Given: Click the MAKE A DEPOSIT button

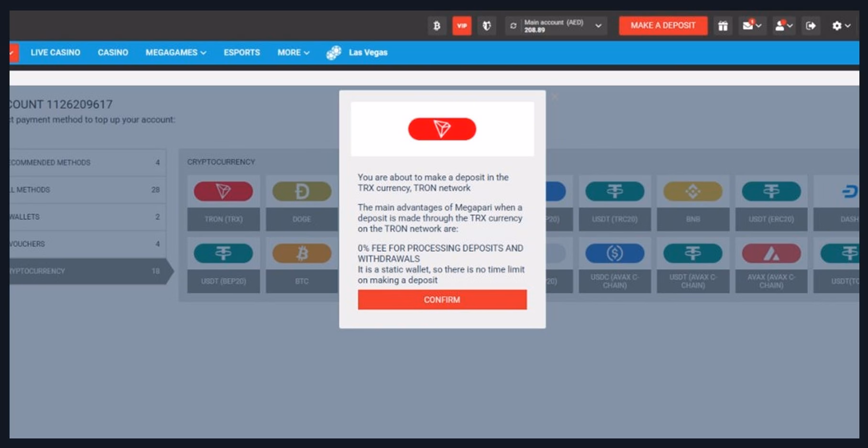Looking at the screenshot, I should [x=662, y=26].
